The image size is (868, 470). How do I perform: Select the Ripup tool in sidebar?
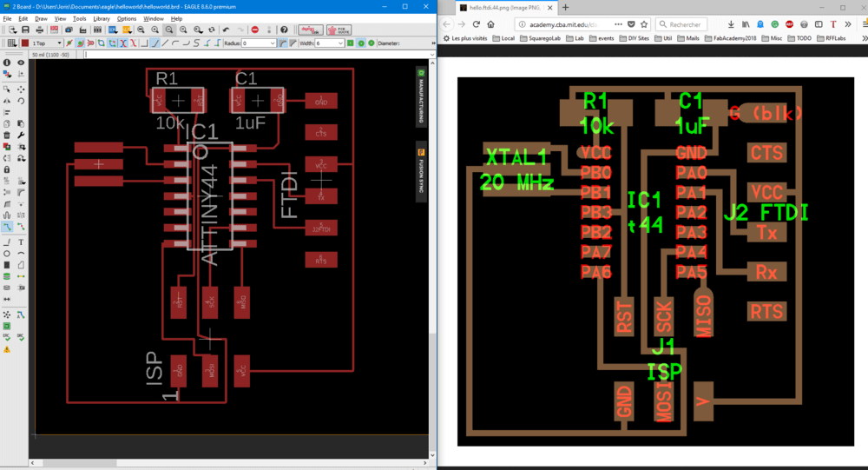[x=21, y=227]
